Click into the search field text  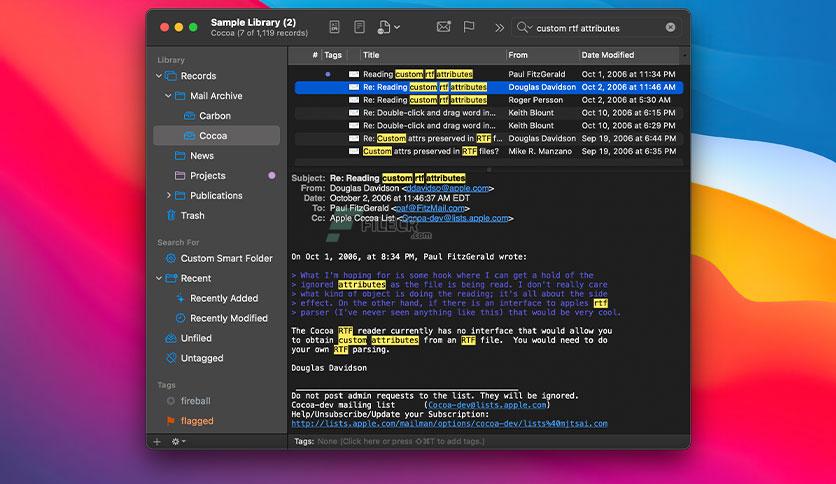(x=577, y=28)
